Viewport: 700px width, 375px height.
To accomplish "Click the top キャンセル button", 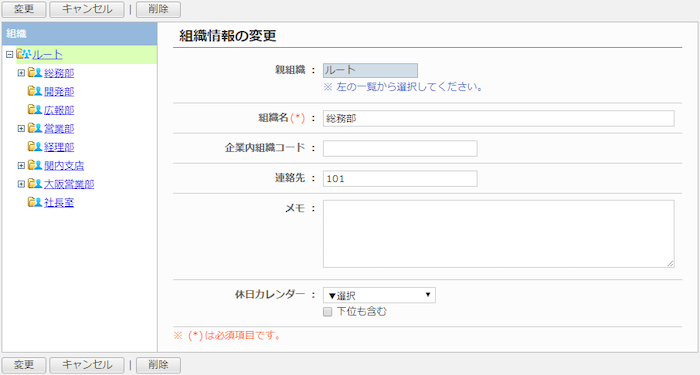I will (87, 9).
